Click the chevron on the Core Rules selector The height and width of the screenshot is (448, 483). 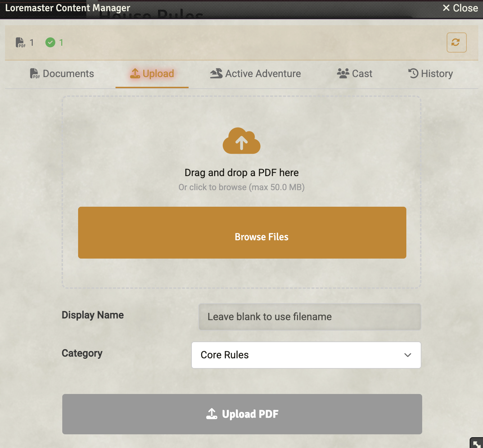407,355
